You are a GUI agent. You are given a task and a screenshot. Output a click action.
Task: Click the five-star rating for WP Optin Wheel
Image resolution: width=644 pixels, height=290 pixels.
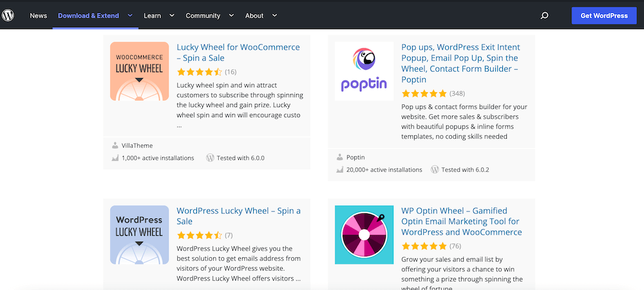tap(424, 246)
